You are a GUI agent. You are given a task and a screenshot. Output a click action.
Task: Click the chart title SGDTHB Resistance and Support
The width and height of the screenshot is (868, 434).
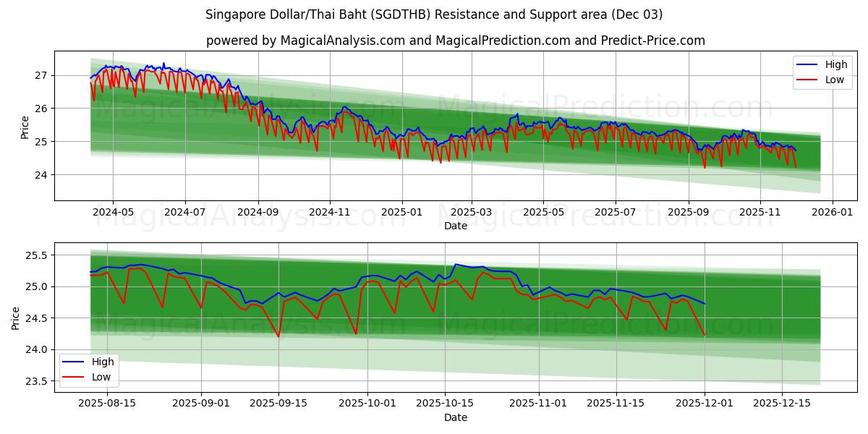(x=434, y=12)
